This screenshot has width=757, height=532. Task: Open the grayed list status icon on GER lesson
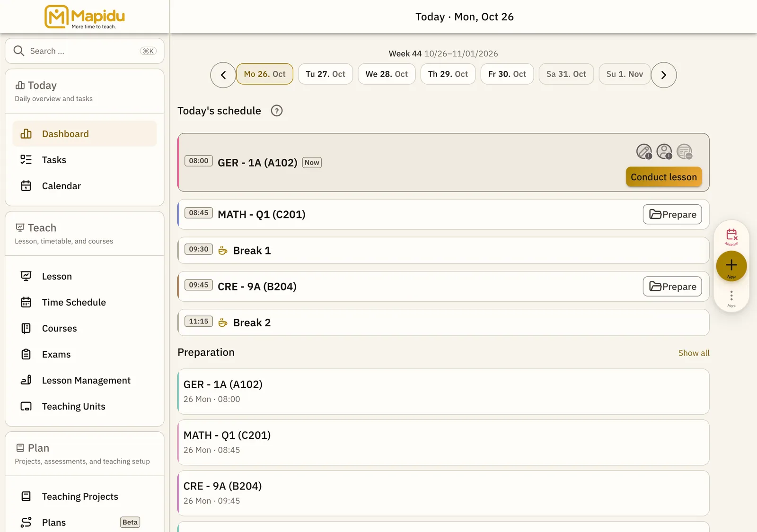point(685,151)
